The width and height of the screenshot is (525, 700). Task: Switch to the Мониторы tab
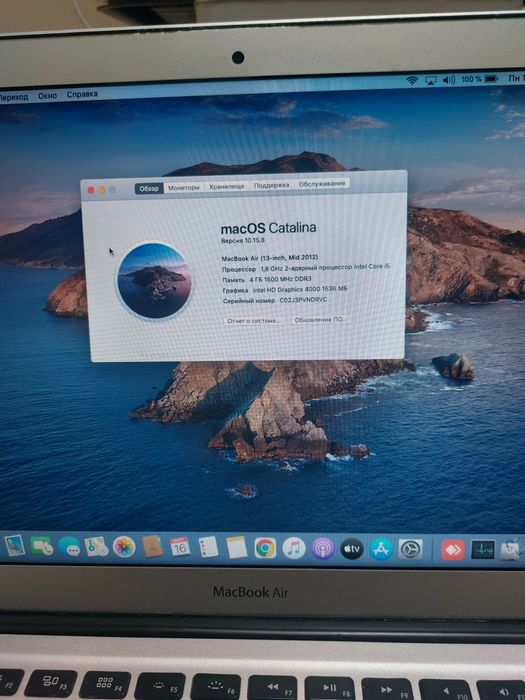click(x=183, y=188)
